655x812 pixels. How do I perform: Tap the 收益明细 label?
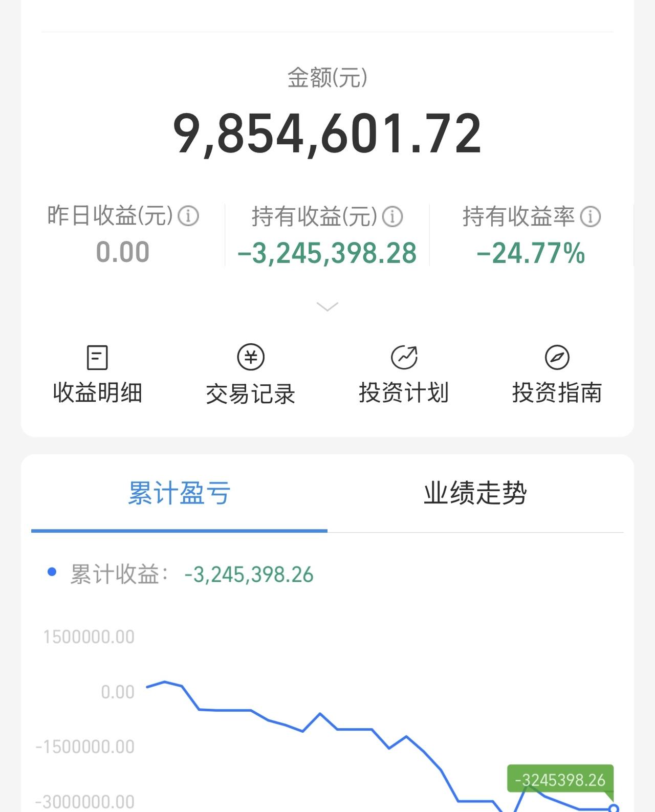pyautogui.click(x=97, y=393)
